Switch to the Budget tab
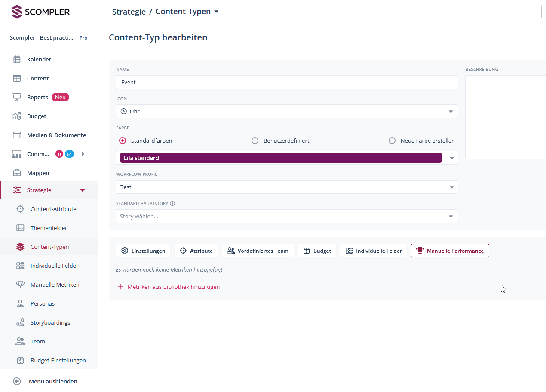 [x=317, y=251]
